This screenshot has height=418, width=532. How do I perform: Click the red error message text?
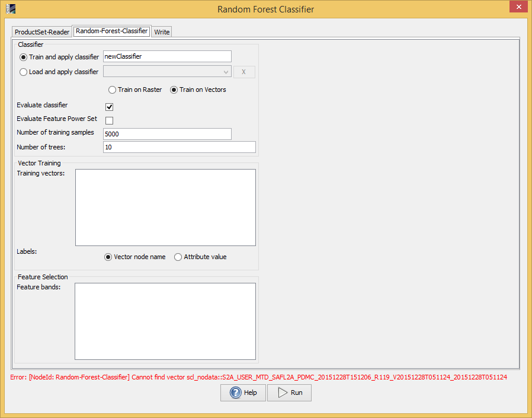coord(258,377)
